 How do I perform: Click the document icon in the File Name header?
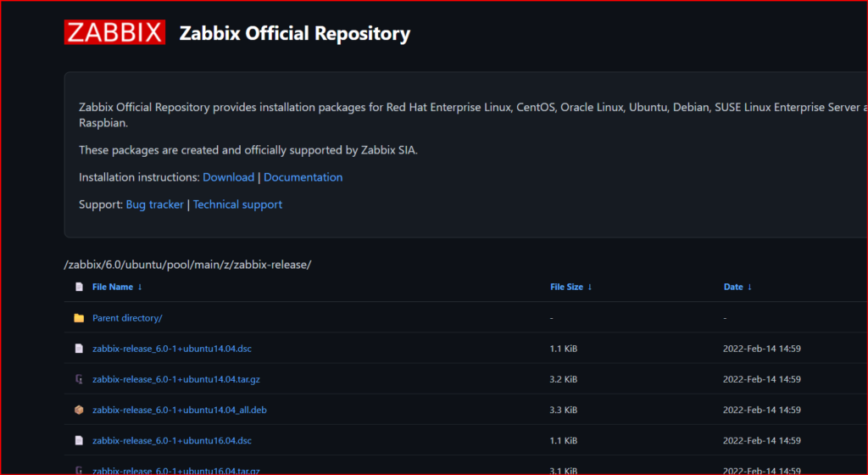click(79, 287)
